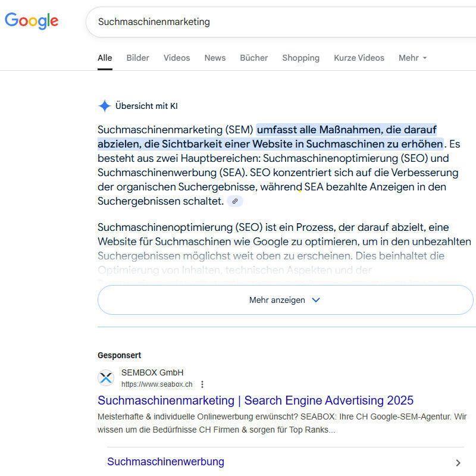Screen dimensions: 476x476
Task: Open 'Suchmaschinenmarketing | Search Engine Advertising 2025' link
Action: coord(256,400)
